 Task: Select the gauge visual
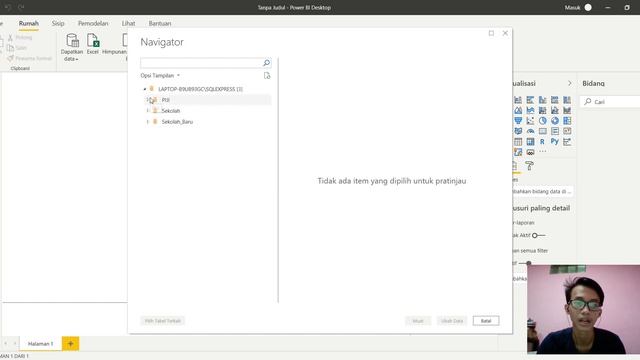click(530, 131)
